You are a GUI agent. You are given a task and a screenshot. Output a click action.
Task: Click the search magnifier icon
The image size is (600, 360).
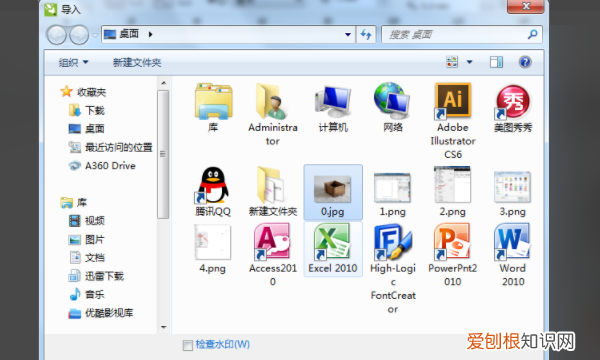point(532,34)
